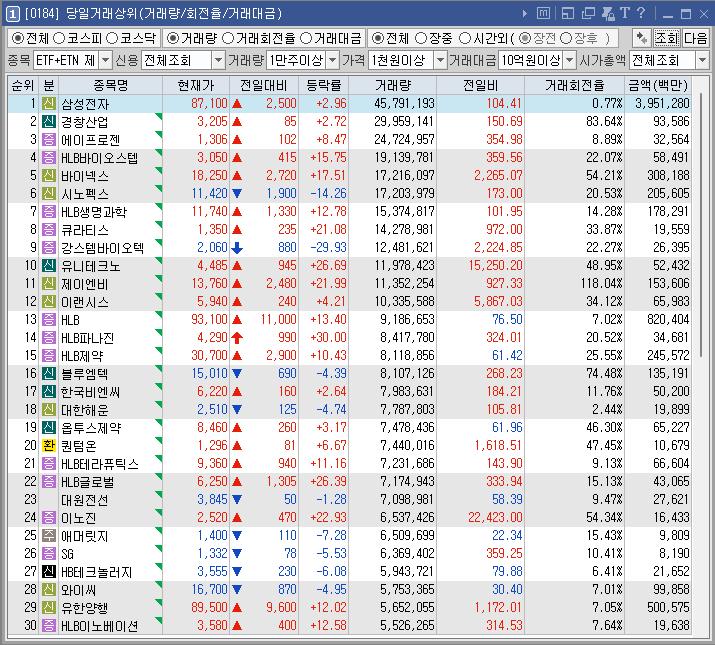Open the 유니테크노 stock name
This screenshot has height=645, width=715.
pyautogui.click(x=91, y=265)
